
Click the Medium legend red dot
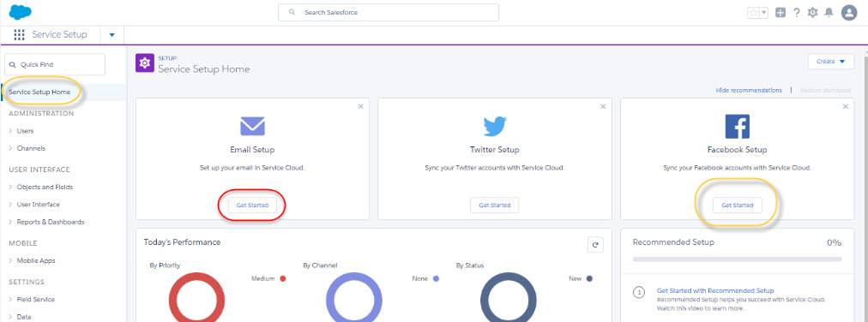pyautogui.click(x=282, y=279)
